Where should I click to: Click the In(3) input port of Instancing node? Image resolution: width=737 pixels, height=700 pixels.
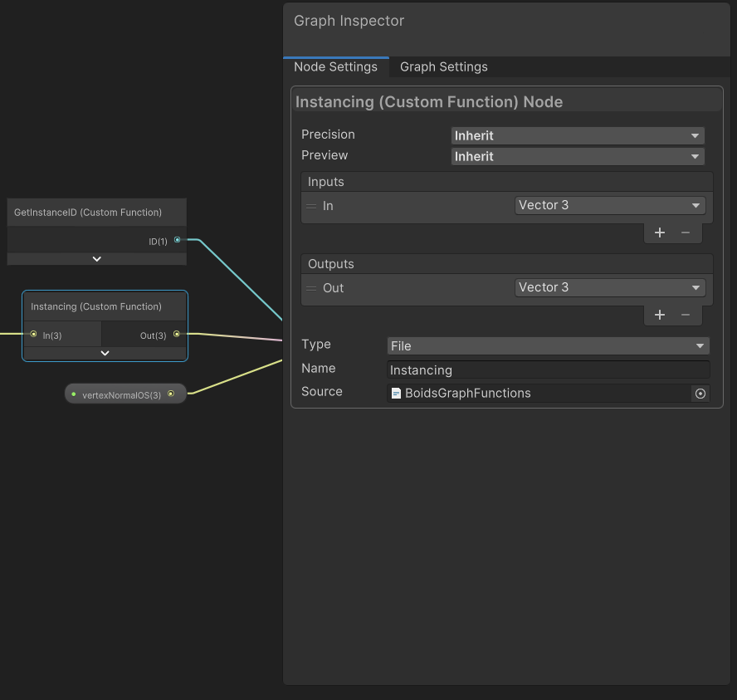[x=33, y=335]
